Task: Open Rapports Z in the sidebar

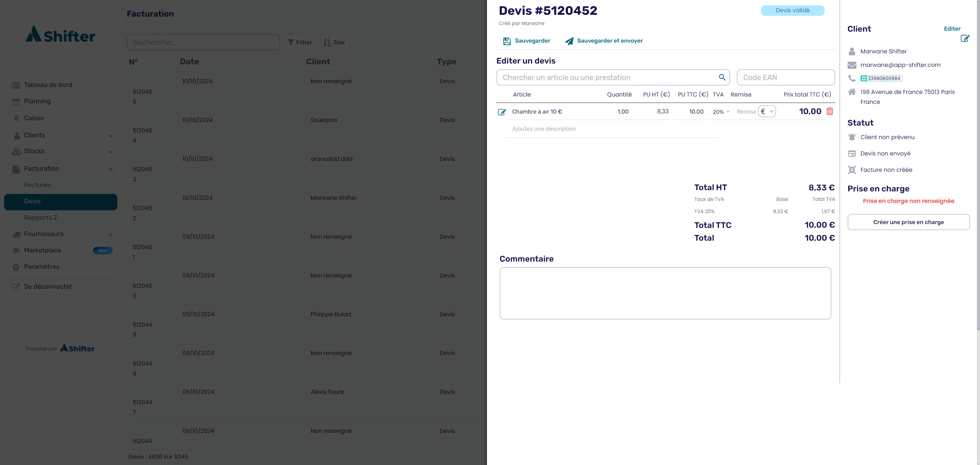Action: [x=40, y=218]
